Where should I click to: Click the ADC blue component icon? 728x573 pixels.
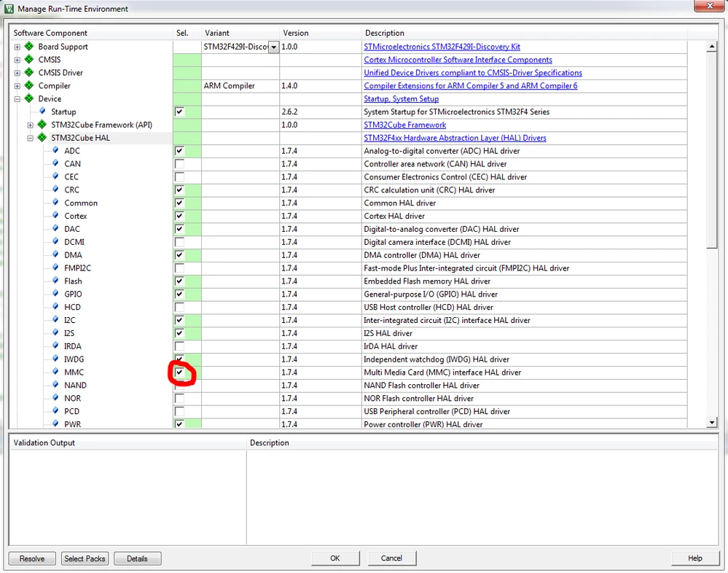(x=55, y=150)
